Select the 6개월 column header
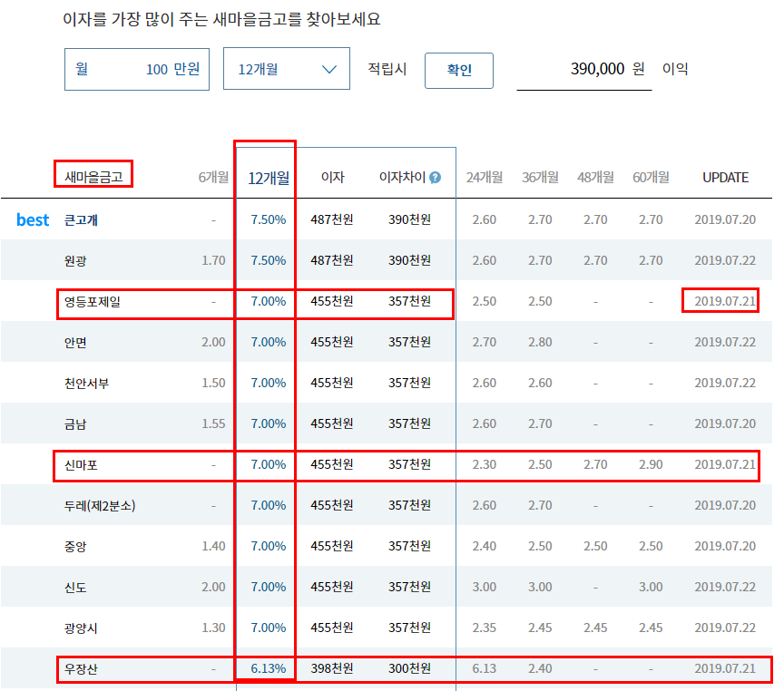Viewport: 784px width, 691px height. tap(213, 178)
